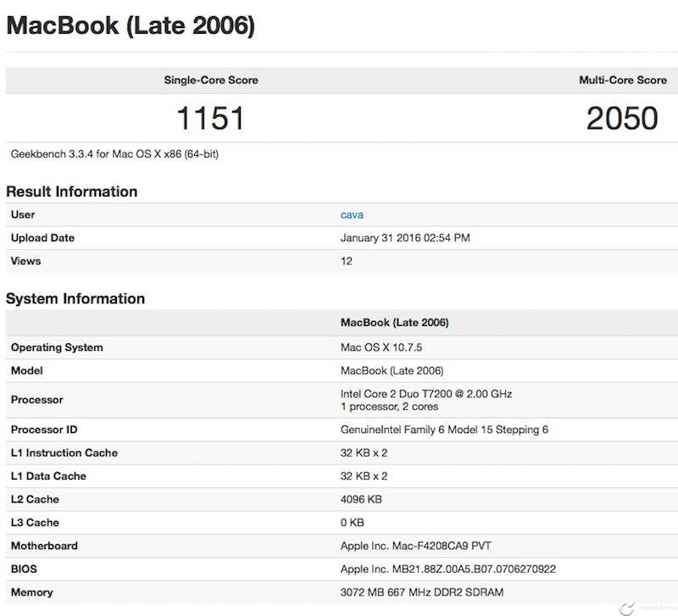This screenshot has width=678, height=616.
Task: Click the Single-Core Score heading
Action: [211, 80]
